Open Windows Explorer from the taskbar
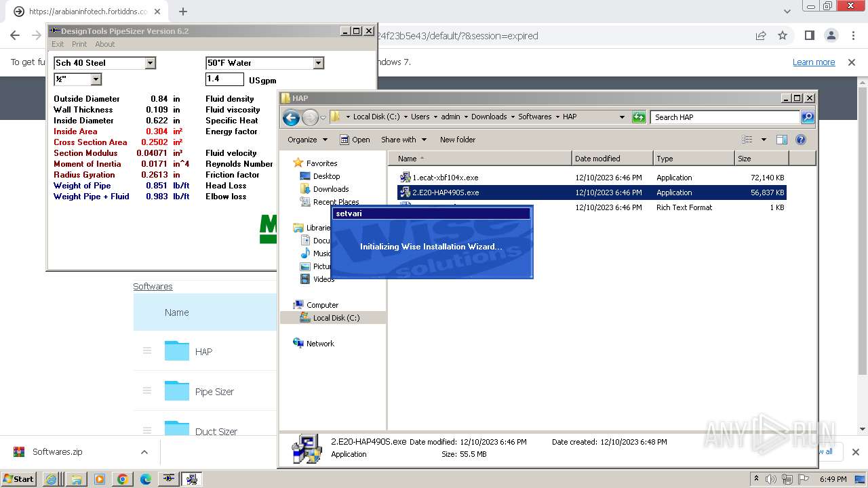This screenshot has width=868, height=488. pos(75,479)
